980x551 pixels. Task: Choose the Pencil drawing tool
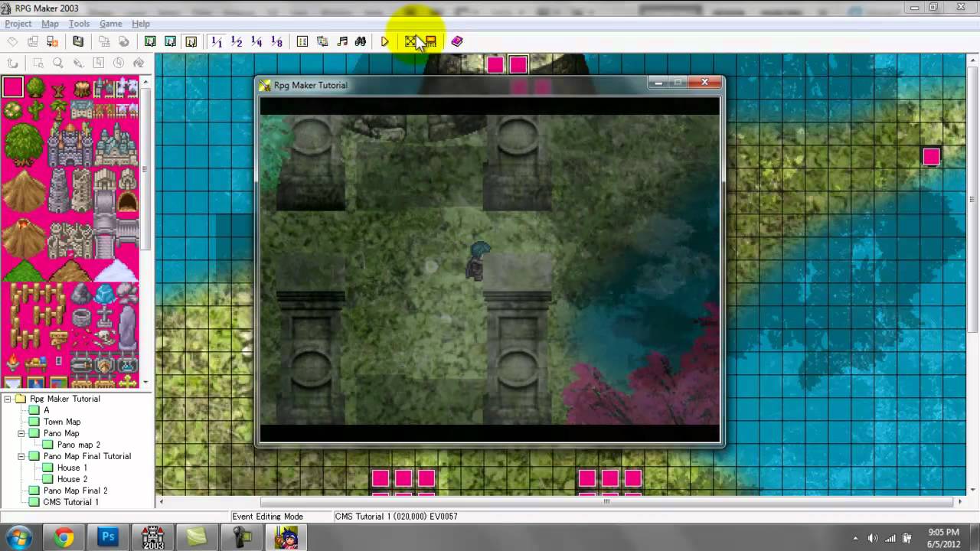pos(78,64)
